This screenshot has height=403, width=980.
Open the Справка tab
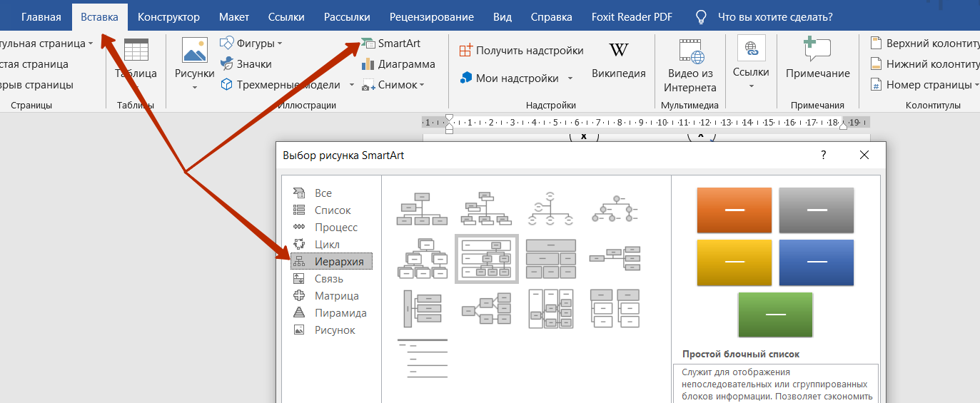[x=552, y=17]
